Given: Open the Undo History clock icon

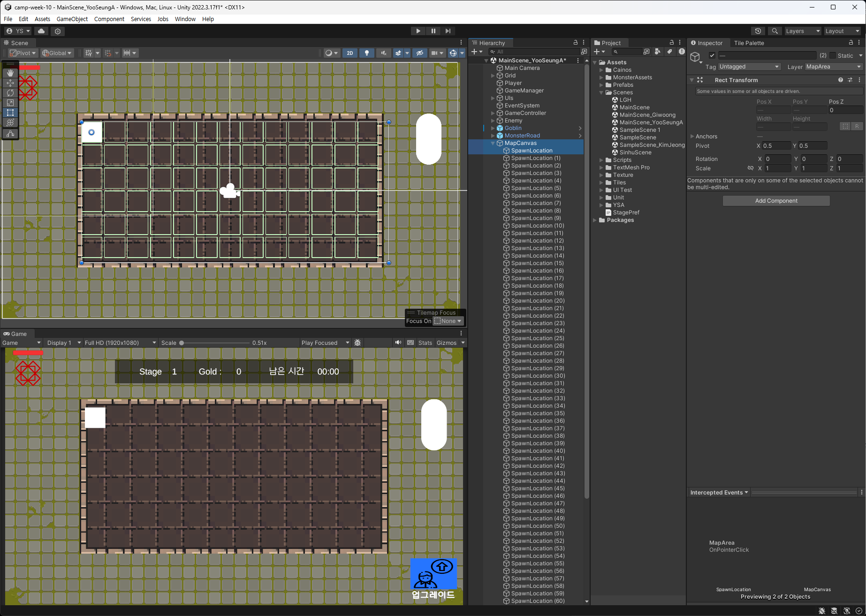Looking at the screenshot, I should click(x=758, y=31).
